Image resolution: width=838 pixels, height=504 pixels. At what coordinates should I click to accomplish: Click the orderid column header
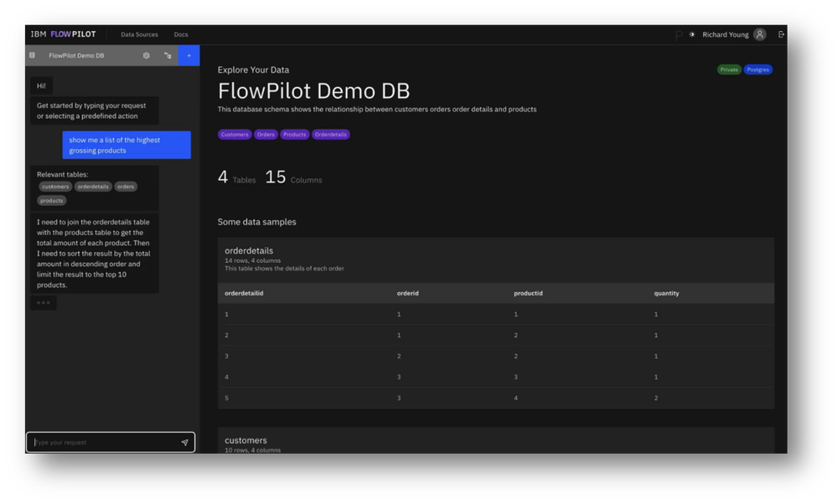(x=408, y=293)
